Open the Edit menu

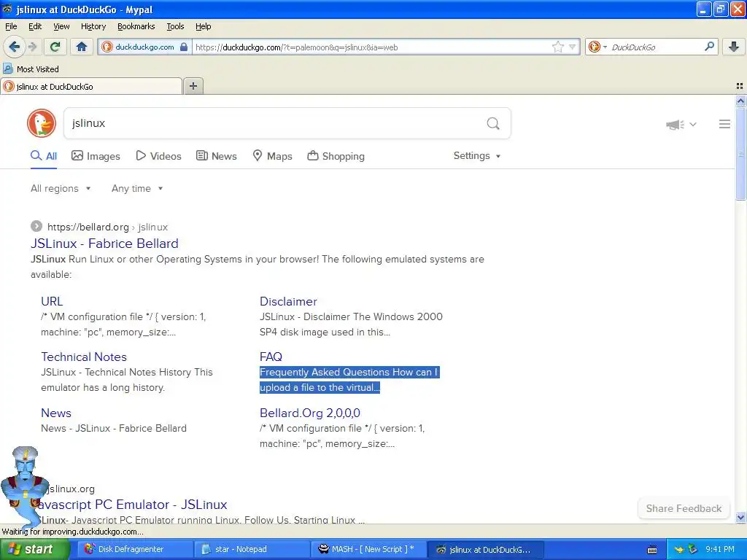click(35, 26)
